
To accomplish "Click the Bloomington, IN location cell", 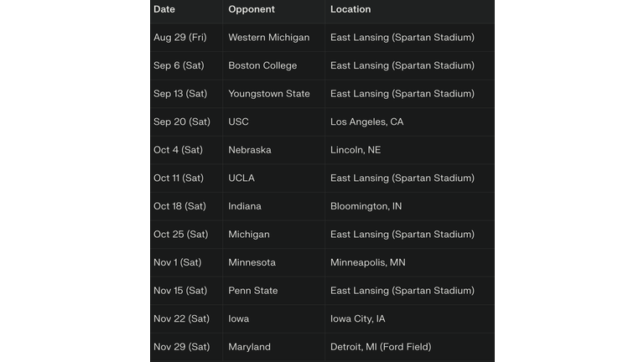I will pyautogui.click(x=366, y=206).
